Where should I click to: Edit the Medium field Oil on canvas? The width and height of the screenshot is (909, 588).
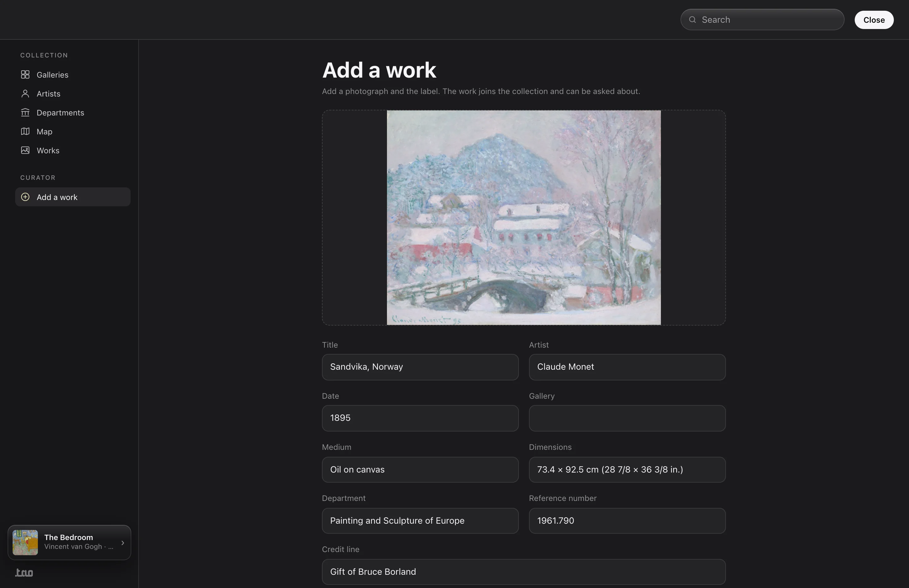click(x=420, y=470)
